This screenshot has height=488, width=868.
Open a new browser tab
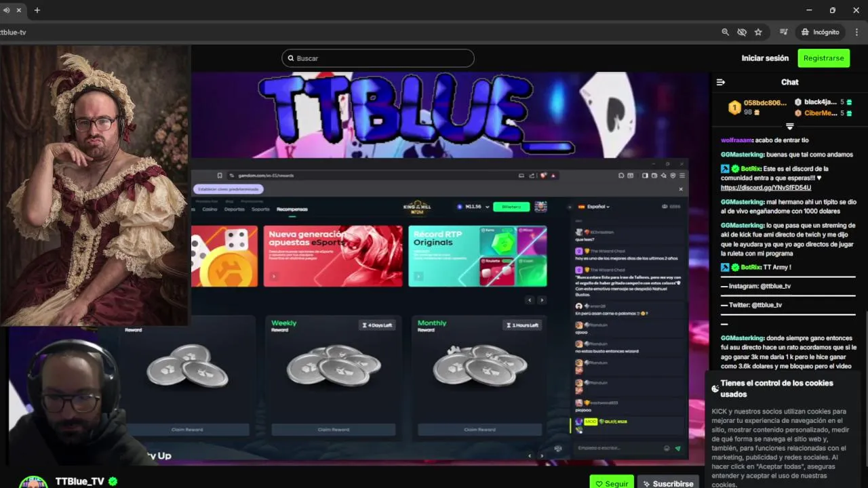[x=37, y=10]
